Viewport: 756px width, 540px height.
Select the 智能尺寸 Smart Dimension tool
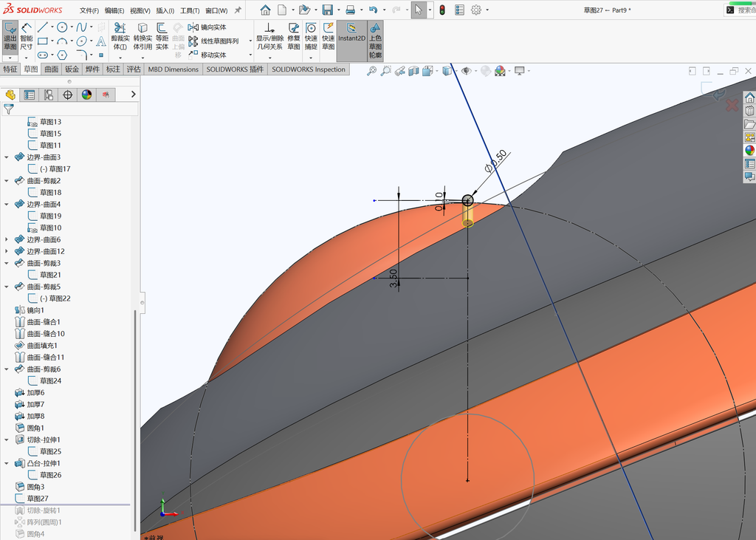coord(27,37)
